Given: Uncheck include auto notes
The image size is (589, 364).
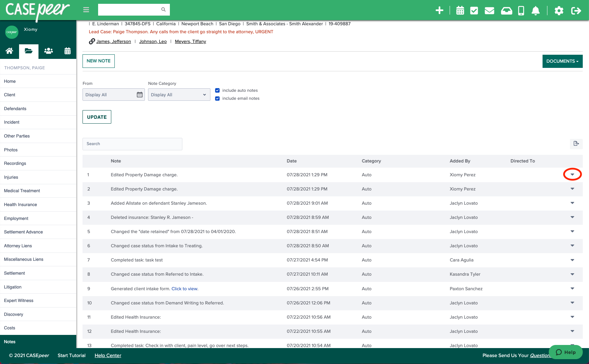Looking at the screenshot, I should coord(217,90).
